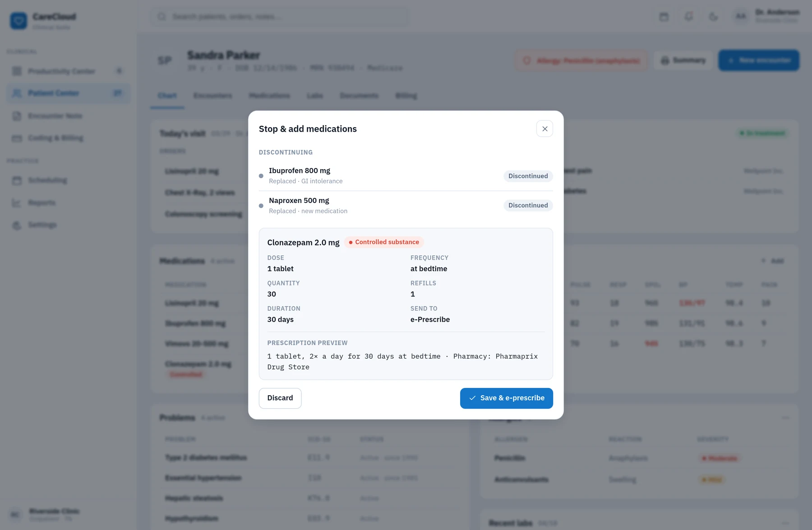Switch to the Labs tab
The width and height of the screenshot is (812, 530).
[315, 96]
